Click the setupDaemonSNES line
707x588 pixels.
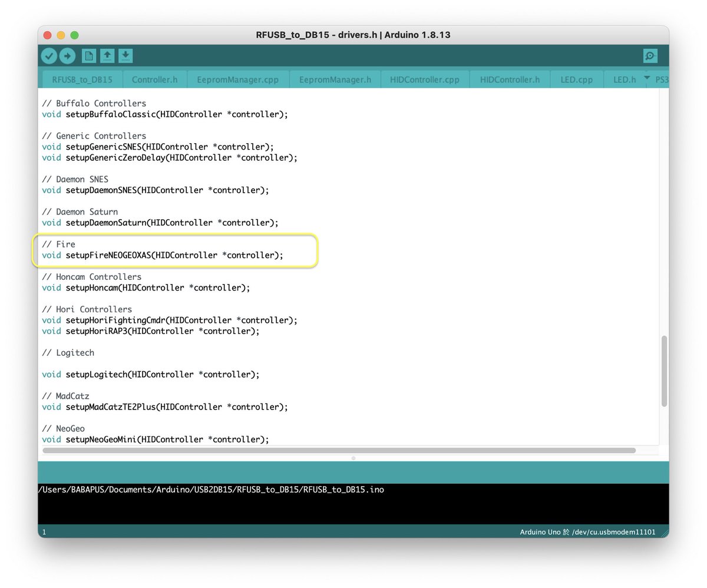pyautogui.click(x=156, y=190)
